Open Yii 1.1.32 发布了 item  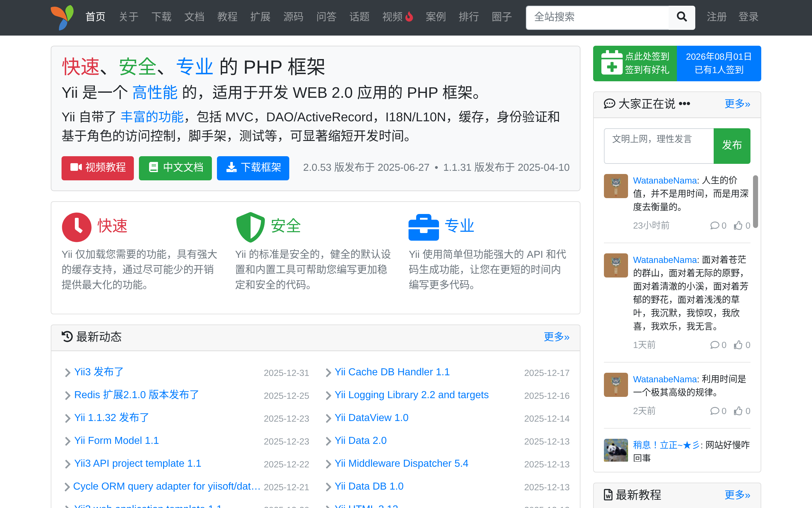tap(112, 418)
